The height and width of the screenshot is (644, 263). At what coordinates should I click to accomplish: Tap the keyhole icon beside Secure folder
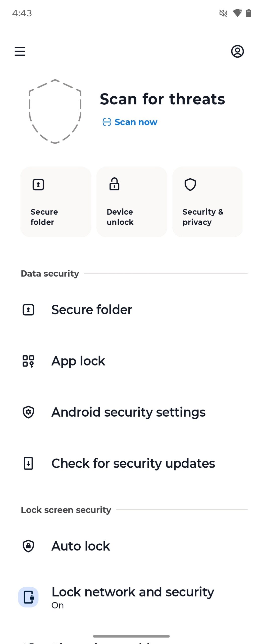[x=28, y=310]
